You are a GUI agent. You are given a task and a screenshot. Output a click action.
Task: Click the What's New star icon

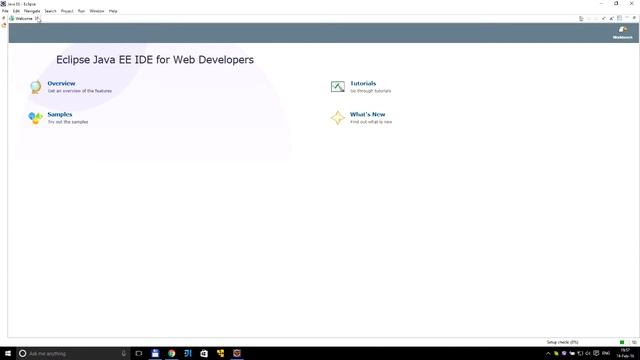tap(338, 118)
